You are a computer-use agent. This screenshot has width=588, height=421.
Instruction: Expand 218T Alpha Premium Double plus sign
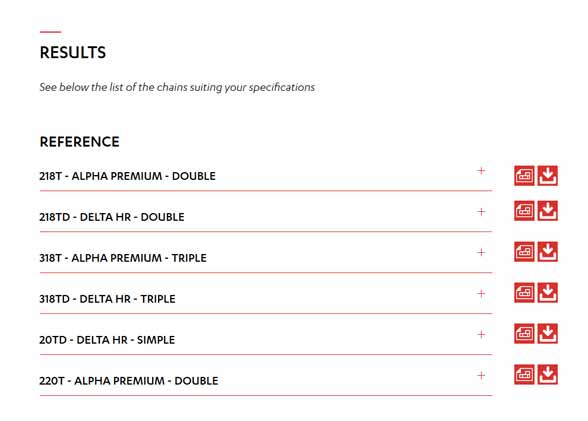tap(481, 171)
